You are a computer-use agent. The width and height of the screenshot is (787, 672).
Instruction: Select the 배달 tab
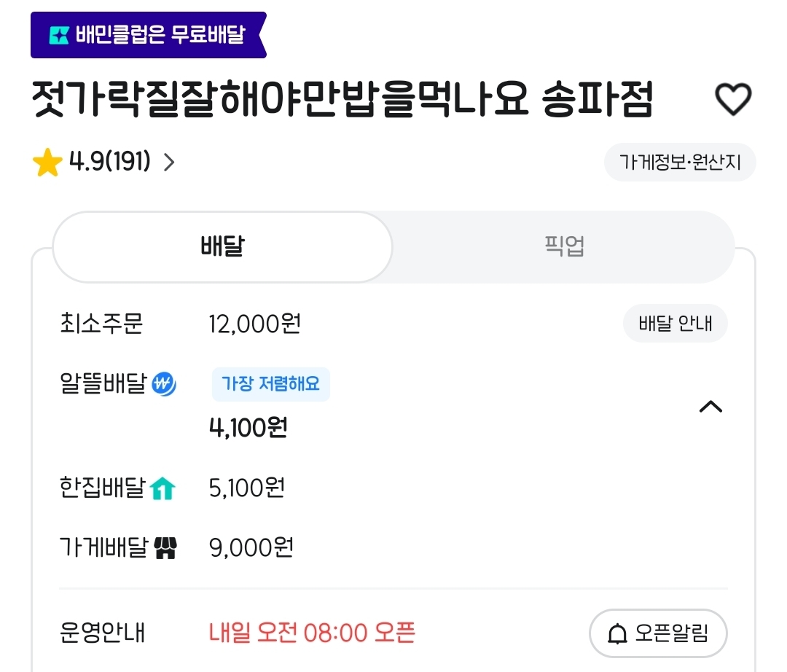222,246
